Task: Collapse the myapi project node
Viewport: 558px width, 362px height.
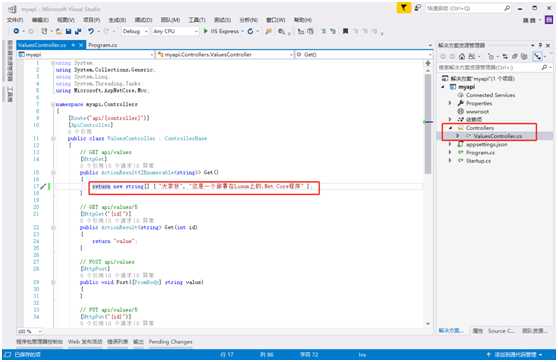Action: tap(443, 87)
